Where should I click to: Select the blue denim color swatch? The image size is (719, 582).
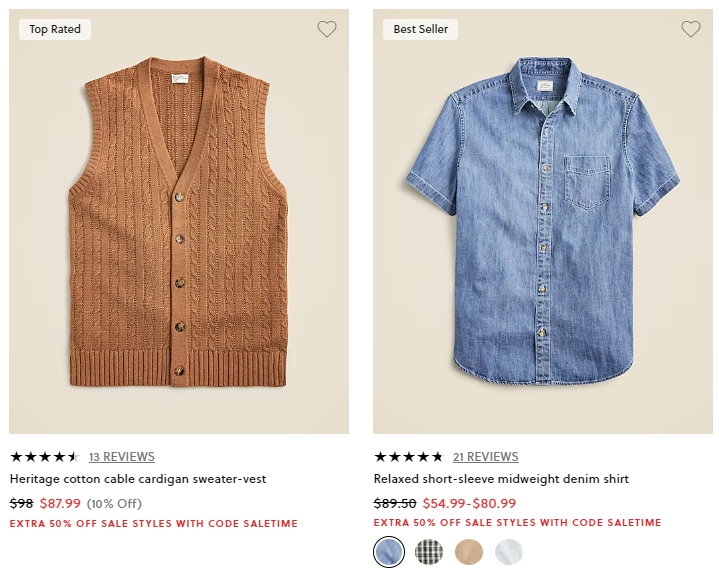coord(389,552)
